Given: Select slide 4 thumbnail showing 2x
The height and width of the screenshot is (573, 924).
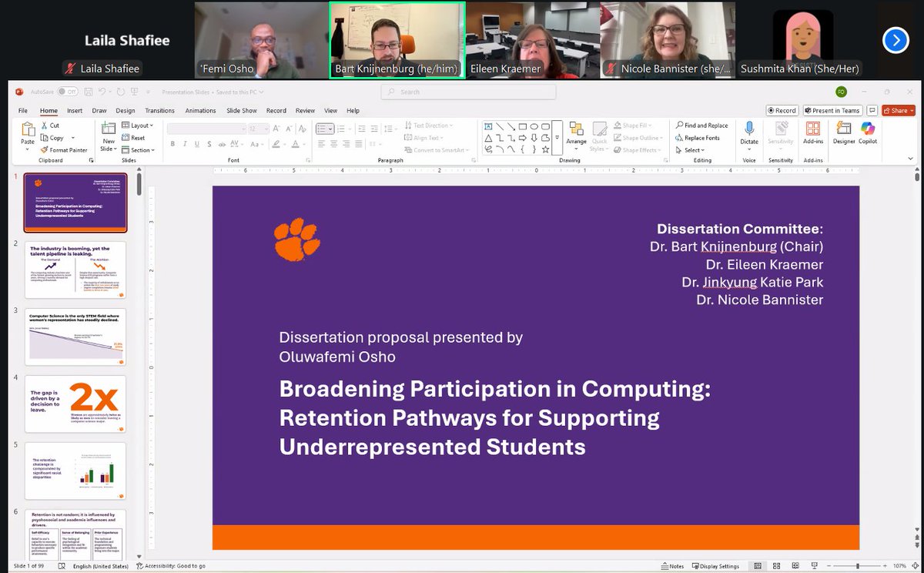Looking at the screenshot, I should point(75,404).
